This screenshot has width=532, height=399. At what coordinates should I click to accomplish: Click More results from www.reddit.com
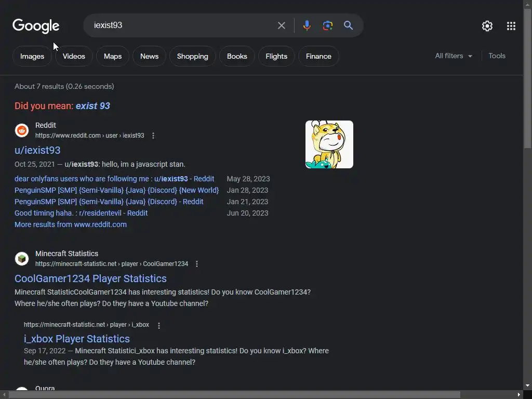(x=71, y=224)
